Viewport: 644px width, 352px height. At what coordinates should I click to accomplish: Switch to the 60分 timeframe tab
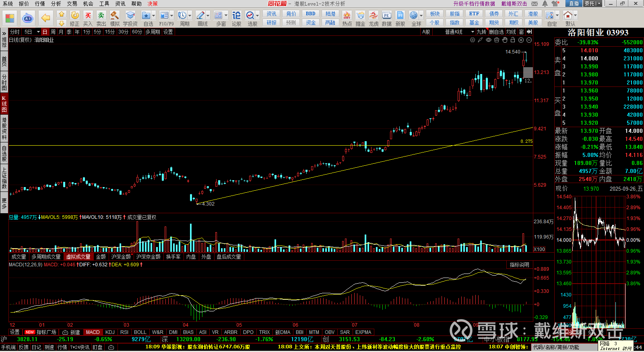click(x=137, y=32)
